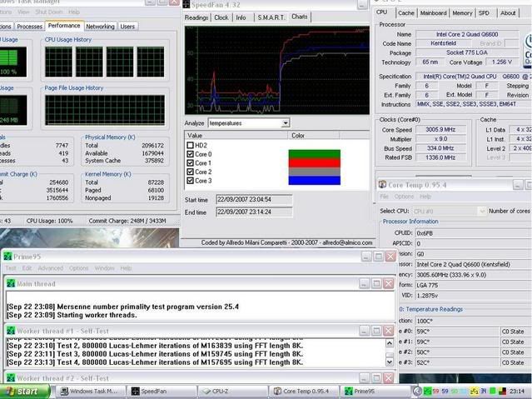This screenshot has height=399, width=532.
Task: Click the red Core 1 color swatch
Action: pos(314,163)
